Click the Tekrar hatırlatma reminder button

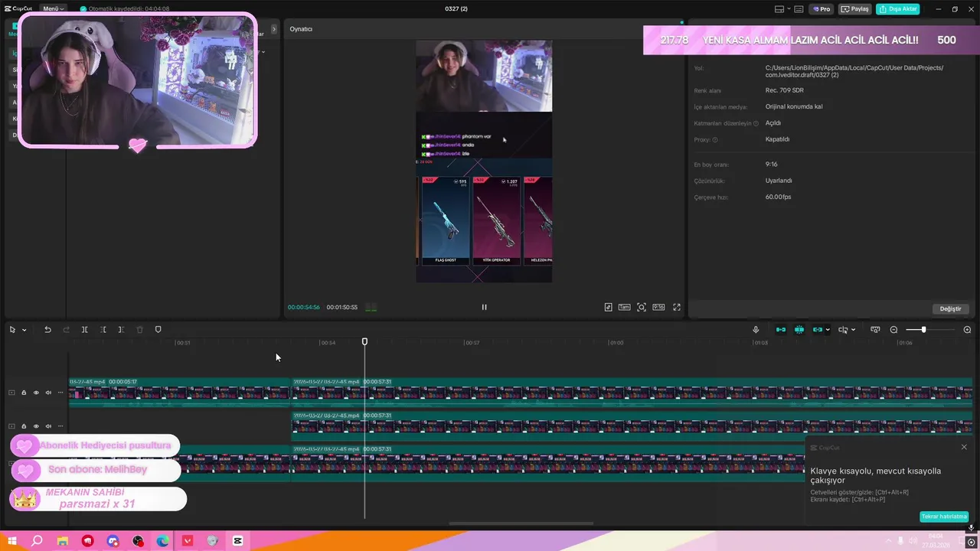point(943,517)
